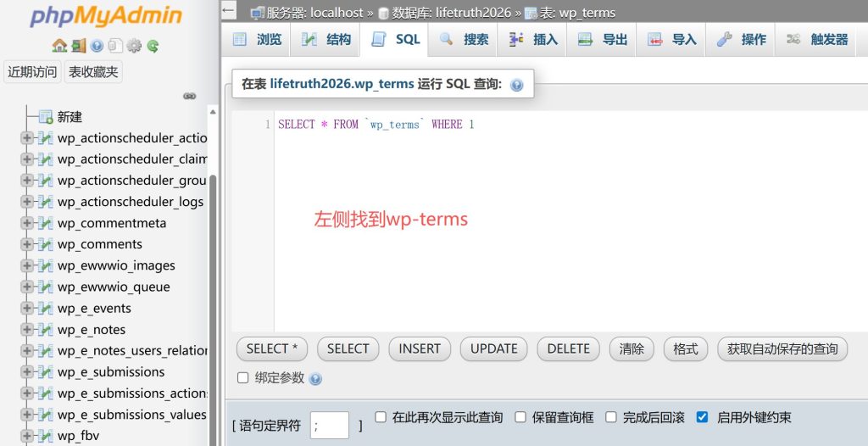Click 获取自动保存的查询 button
The image size is (868, 446).
(782, 349)
